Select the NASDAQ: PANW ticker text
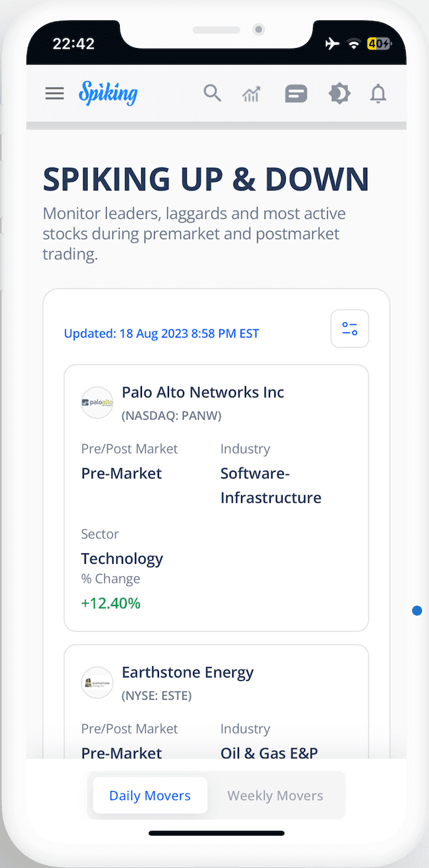This screenshot has height=868, width=429. click(172, 416)
